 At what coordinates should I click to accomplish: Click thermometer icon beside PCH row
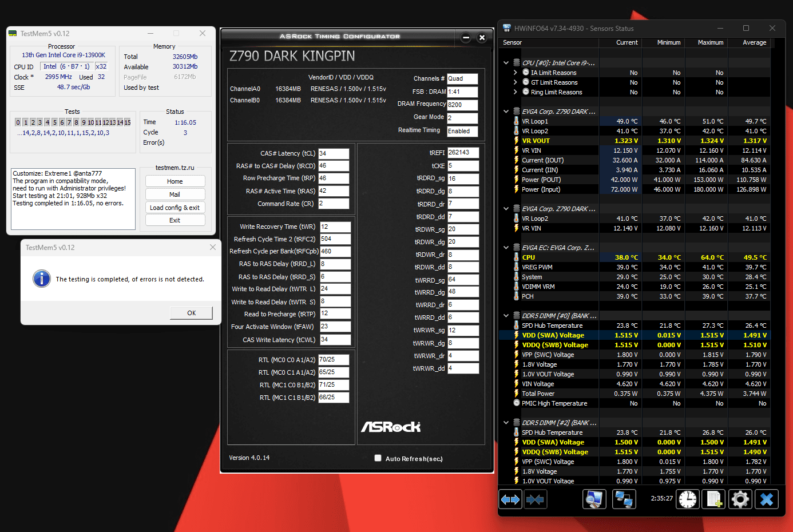(517, 296)
